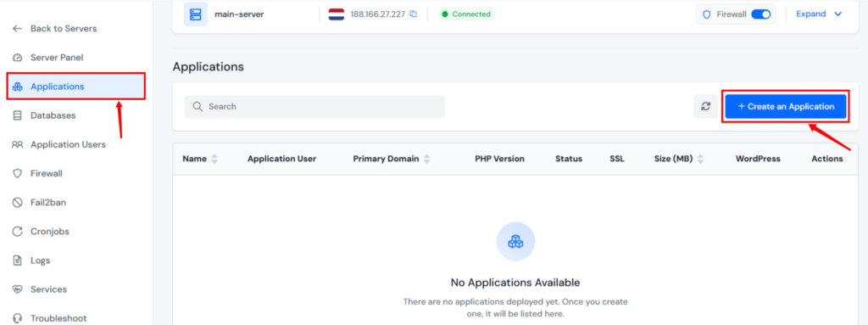Click the main-server icon tile

(x=196, y=14)
